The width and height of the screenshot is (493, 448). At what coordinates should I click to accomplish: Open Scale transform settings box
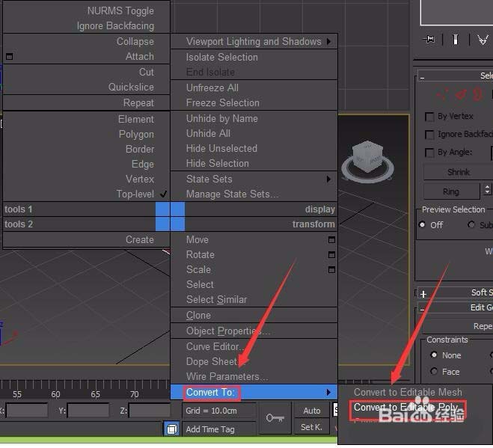pos(331,270)
